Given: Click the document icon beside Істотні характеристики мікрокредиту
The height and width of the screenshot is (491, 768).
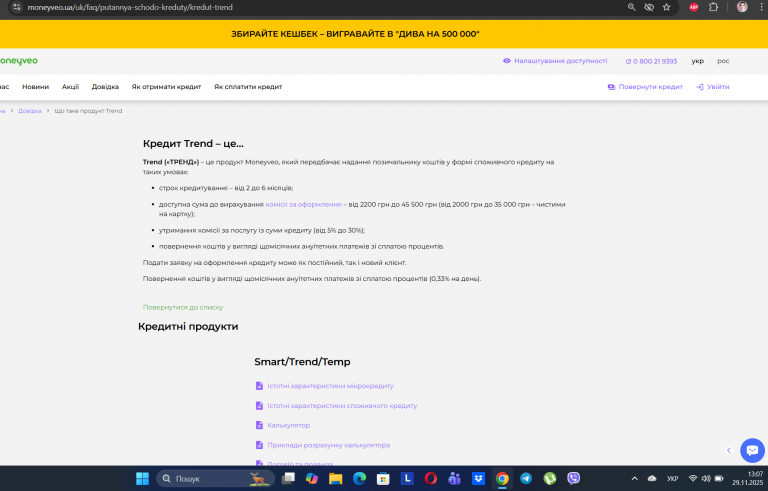Looking at the screenshot, I should tap(259, 386).
